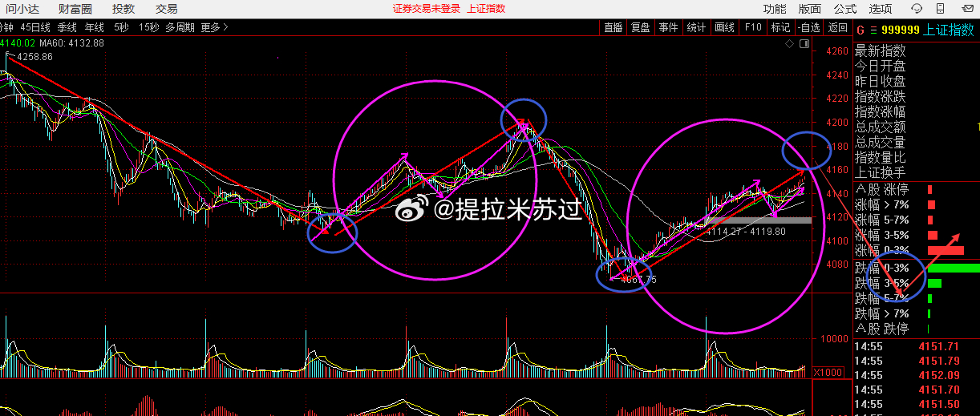
Task: Click the 最新指数 row
Action: pos(881,50)
